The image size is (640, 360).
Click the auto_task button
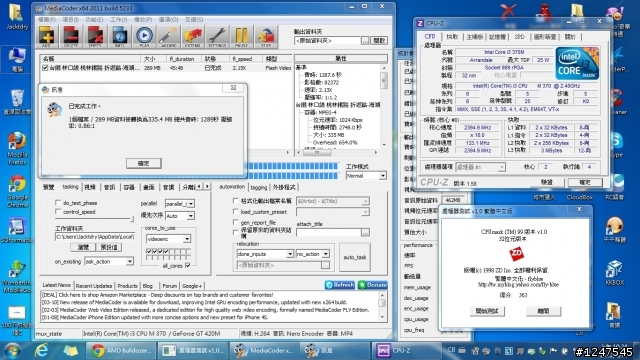pyautogui.click(x=355, y=257)
